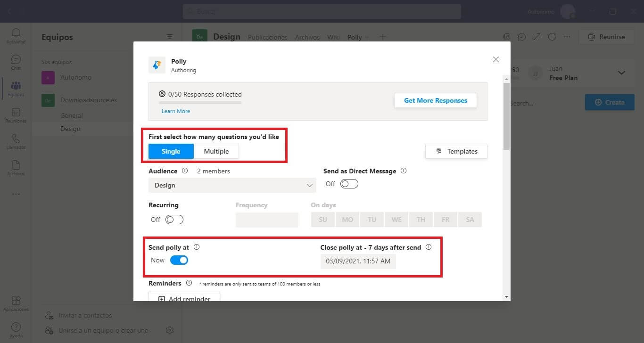Viewport: 644px width, 343px height.
Task: Click the Send as Direct Message info icon
Action: coord(403,171)
